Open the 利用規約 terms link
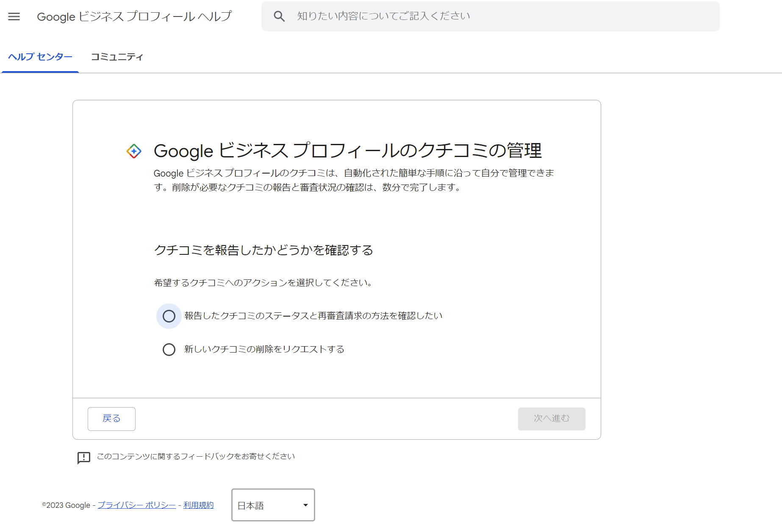Screen dimensions: 782x532 pyautogui.click(x=198, y=505)
